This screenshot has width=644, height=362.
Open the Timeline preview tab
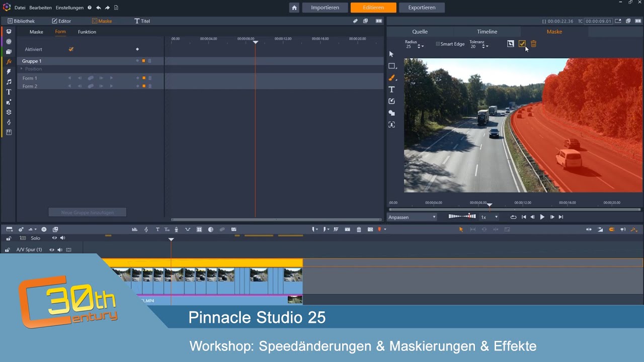coord(487,32)
